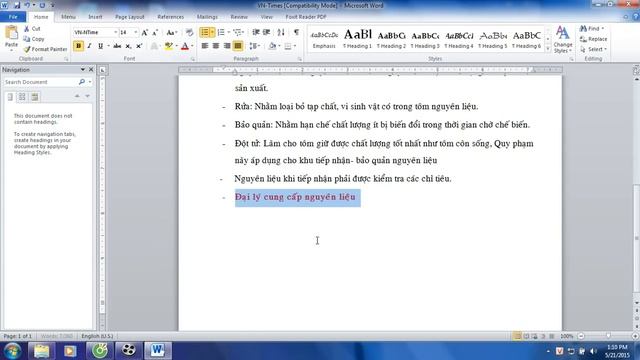Switch to the Page Layout tab
Screen dimensions: 640x360
click(x=130, y=17)
